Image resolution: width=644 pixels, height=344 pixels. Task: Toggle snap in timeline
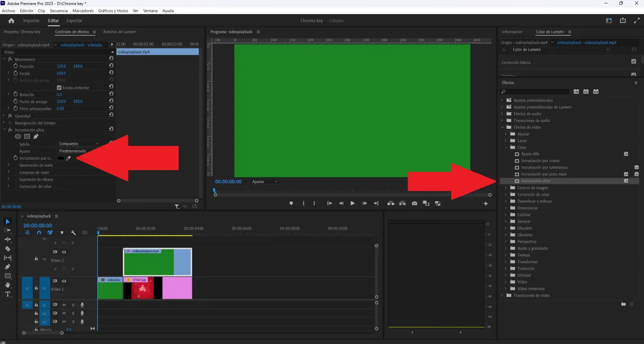point(39,232)
